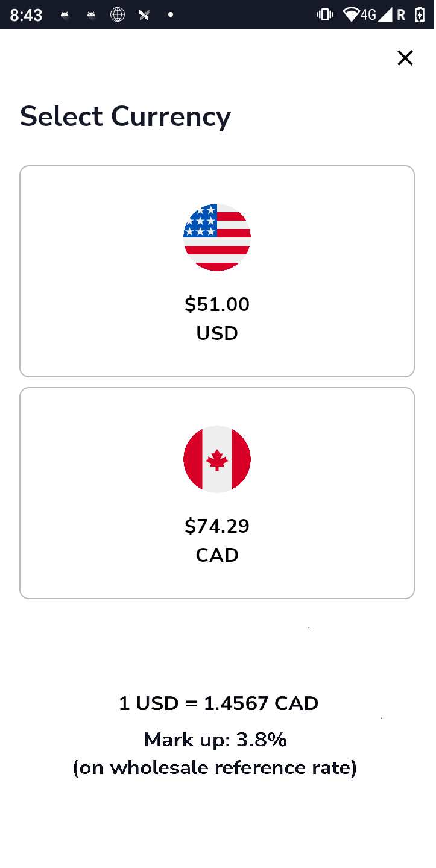The width and height of the screenshot is (436, 868).
Task: Click the Select Currency heading
Action: pos(125,116)
